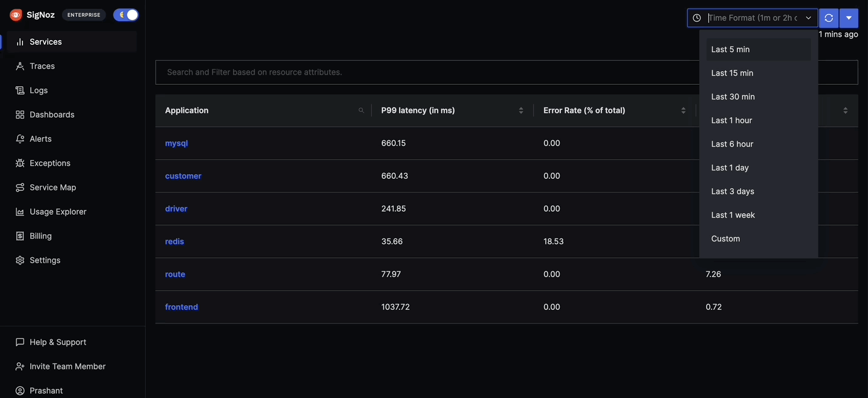868x398 pixels.
Task: Click the refresh icon button
Action: point(829,18)
